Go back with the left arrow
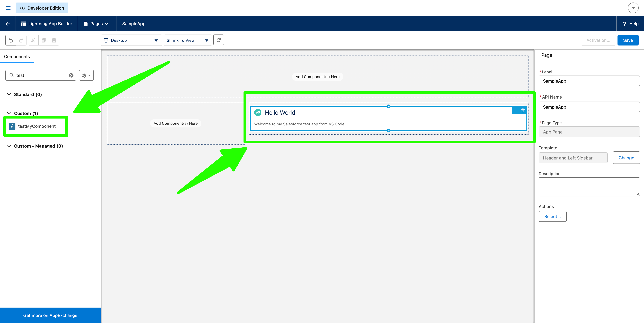This screenshot has width=644, height=323. click(x=8, y=24)
